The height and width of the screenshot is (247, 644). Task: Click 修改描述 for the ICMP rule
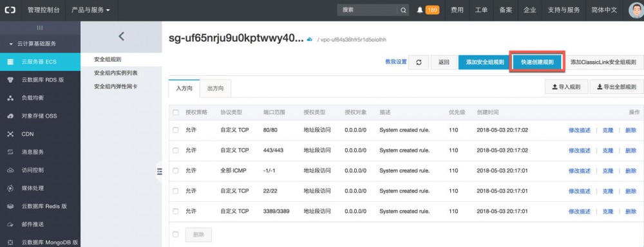[579, 171]
